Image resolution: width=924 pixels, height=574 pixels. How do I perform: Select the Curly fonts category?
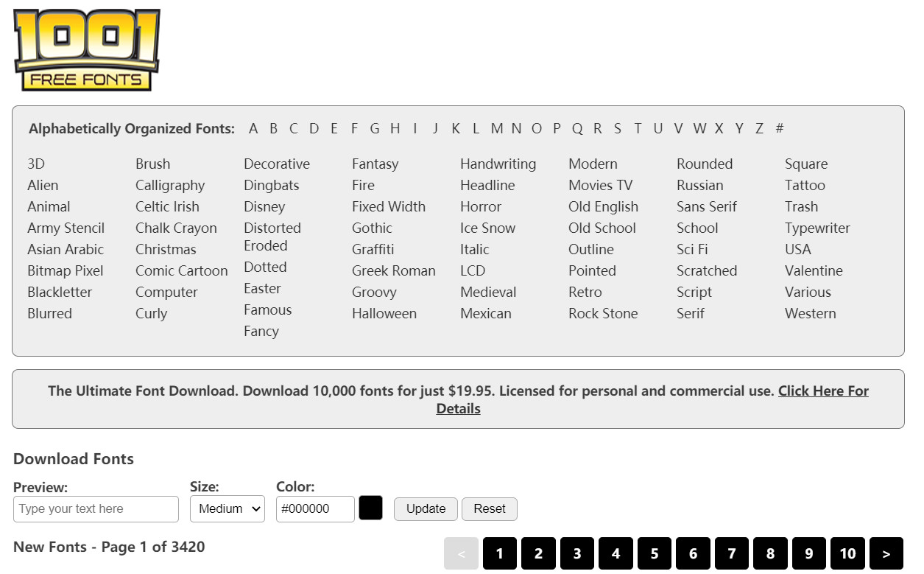(152, 313)
